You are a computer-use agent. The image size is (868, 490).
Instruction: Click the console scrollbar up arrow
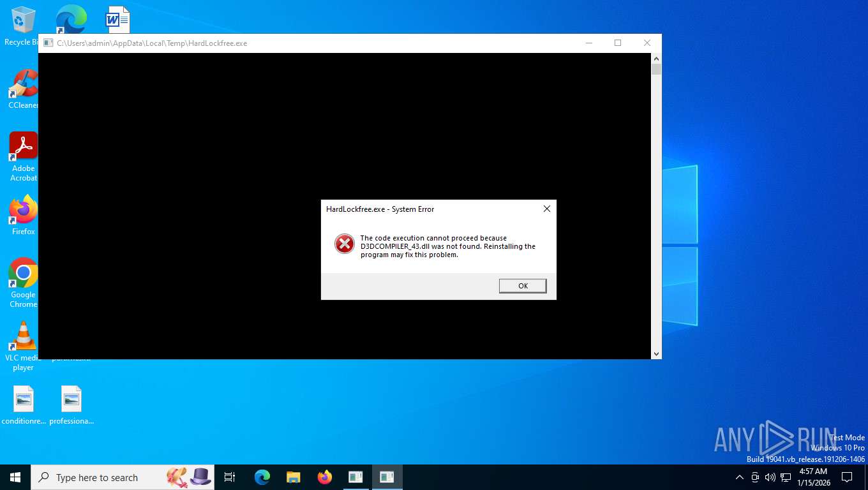pos(656,58)
